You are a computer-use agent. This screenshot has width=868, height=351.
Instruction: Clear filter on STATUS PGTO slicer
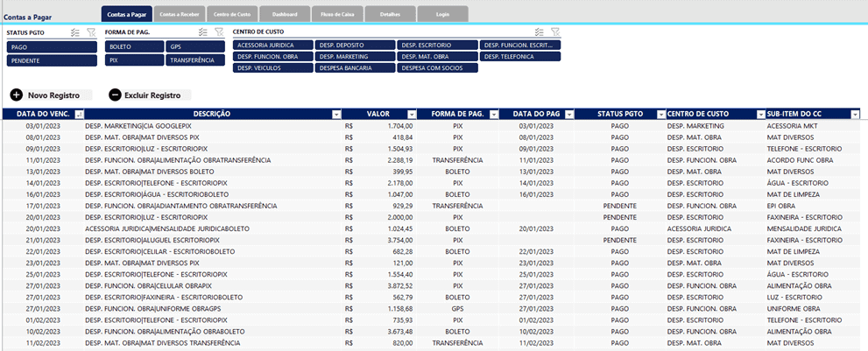[91, 32]
